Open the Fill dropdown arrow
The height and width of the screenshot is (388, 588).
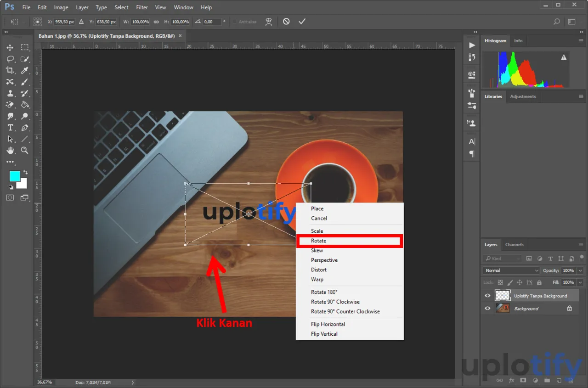(580, 282)
